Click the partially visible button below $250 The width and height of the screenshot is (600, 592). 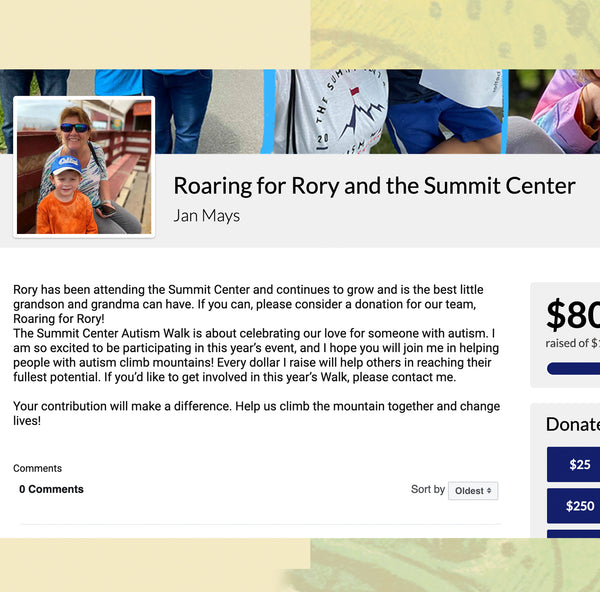click(x=579, y=535)
